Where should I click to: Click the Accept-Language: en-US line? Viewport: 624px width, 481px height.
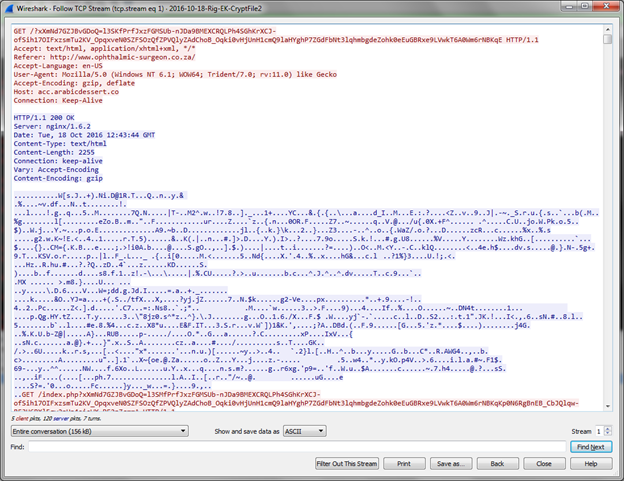coord(58,66)
